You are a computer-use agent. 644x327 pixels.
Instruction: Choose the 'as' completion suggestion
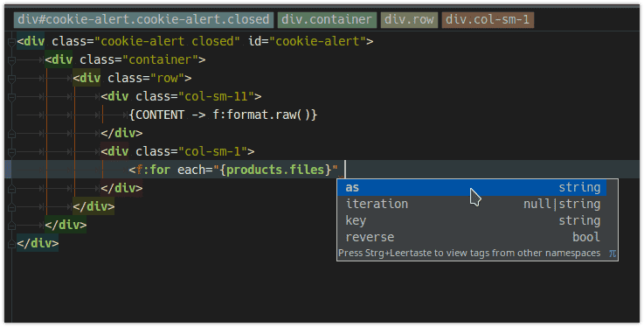472,188
